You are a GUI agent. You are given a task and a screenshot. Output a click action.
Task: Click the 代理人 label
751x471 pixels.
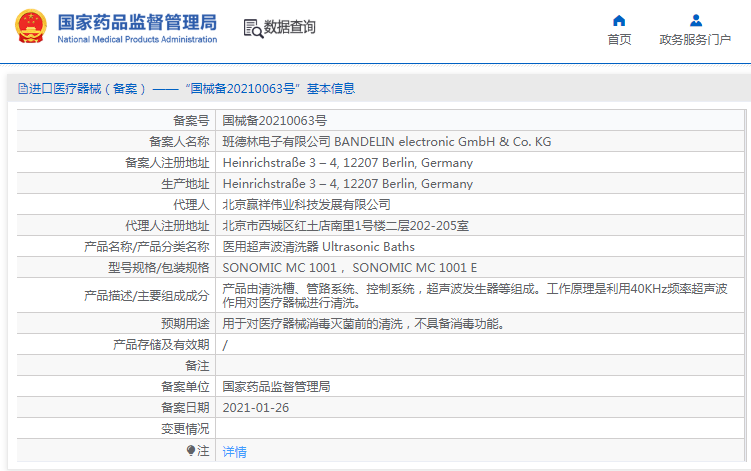click(191, 205)
